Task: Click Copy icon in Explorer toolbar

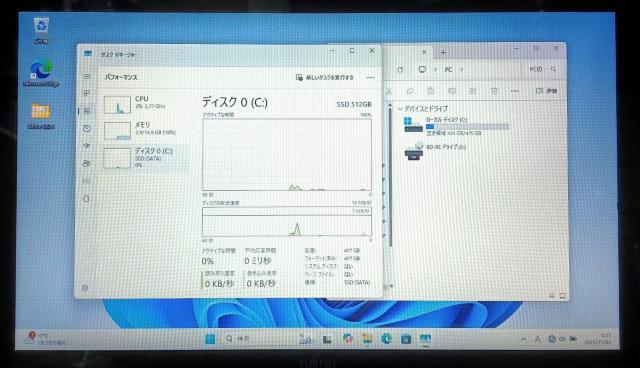Action: [410, 91]
